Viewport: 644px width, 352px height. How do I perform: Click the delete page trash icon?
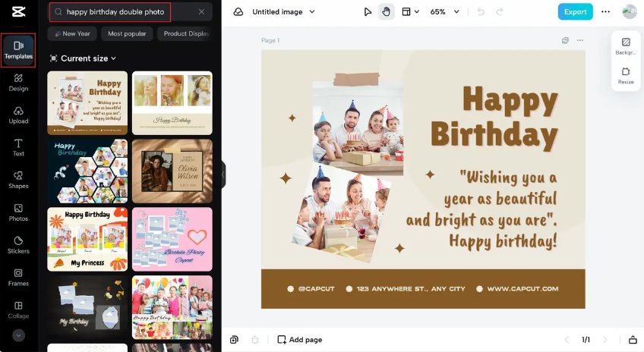(x=255, y=339)
